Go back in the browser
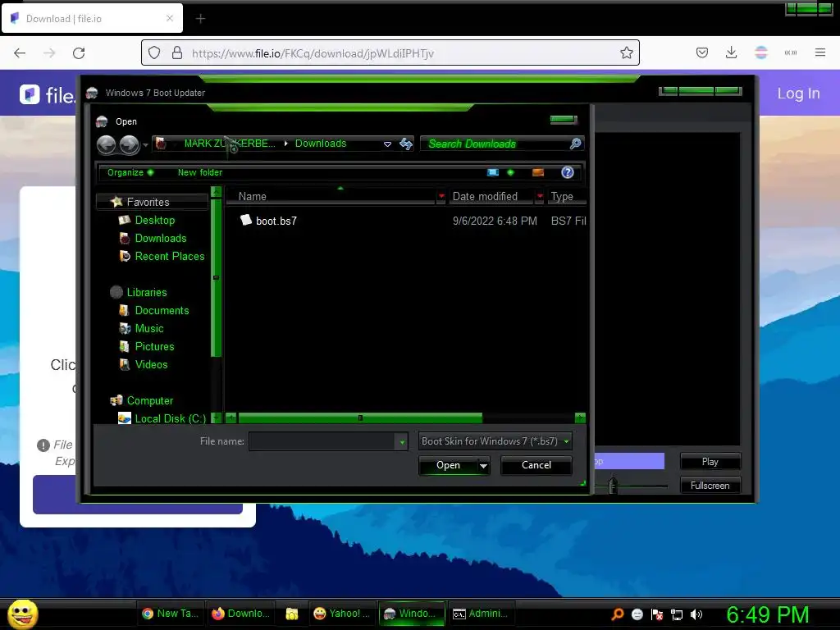This screenshot has width=840, height=630. tap(20, 52)
